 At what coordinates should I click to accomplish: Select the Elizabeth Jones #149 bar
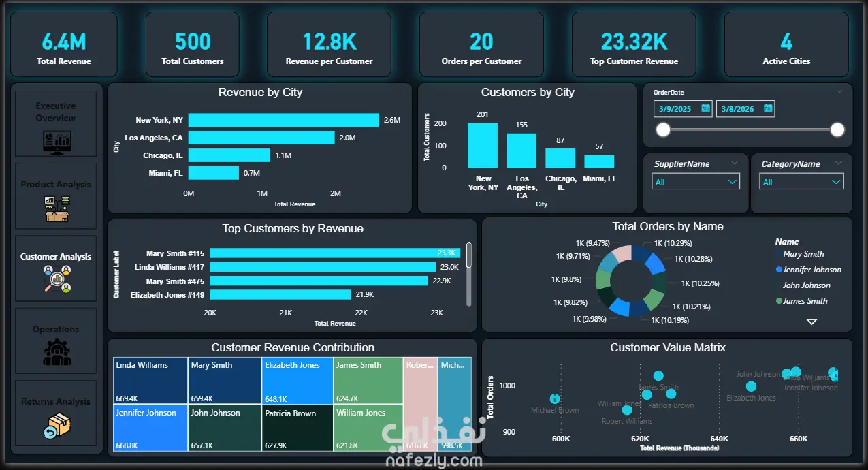(x=281, y=295)
